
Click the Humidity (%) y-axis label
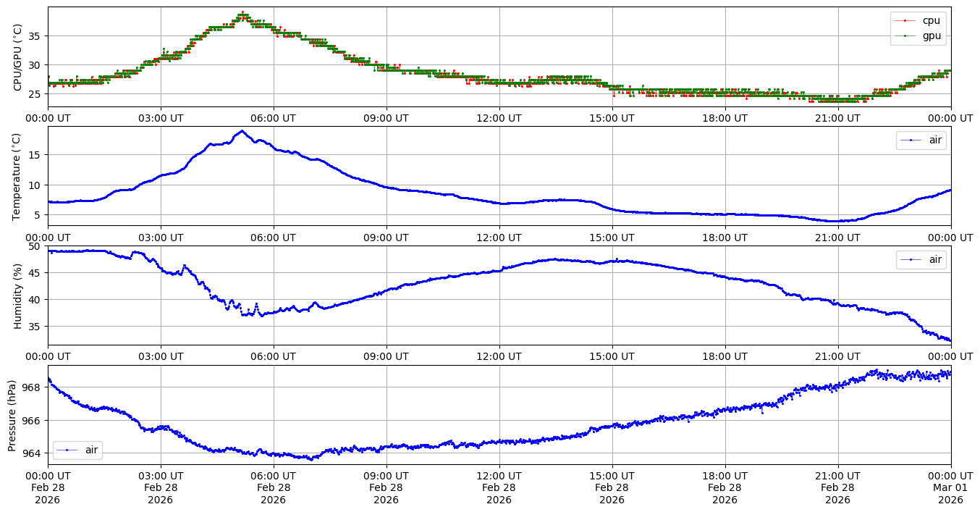(x=18, y=295)
